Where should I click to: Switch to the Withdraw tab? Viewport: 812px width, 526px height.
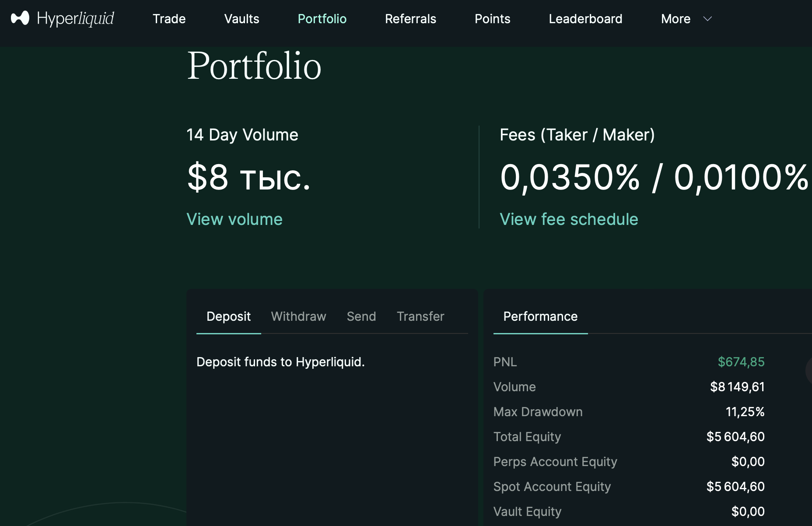click(298, 316)
